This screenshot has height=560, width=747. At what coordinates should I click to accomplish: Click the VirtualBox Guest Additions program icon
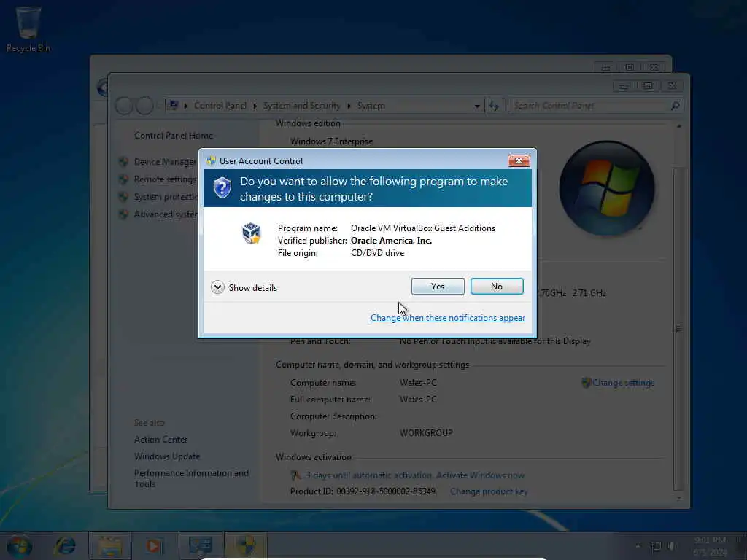[251, 233]
